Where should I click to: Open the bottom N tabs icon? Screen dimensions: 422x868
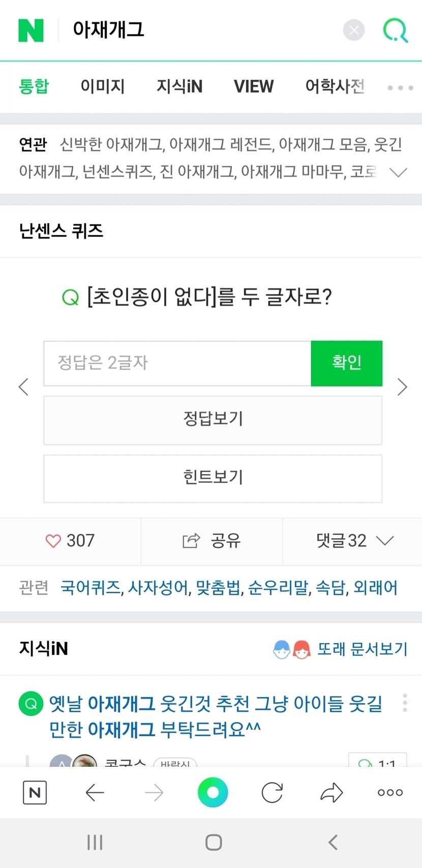[x=35, y=792]
